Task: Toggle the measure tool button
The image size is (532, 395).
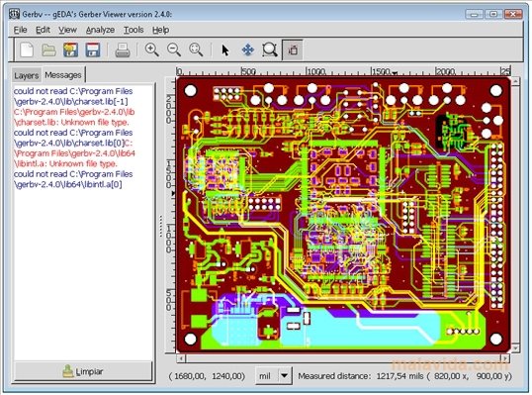Action: tap(292, 50)
